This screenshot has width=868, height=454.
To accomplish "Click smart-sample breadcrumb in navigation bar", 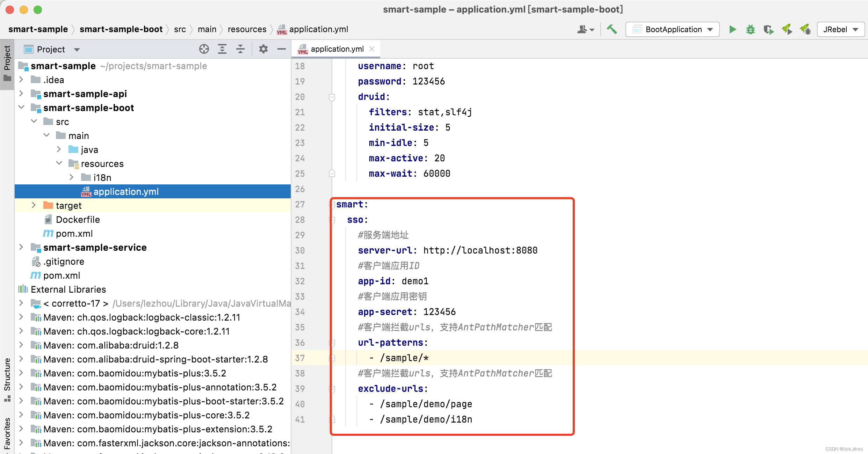I will [x=38, y=29].
